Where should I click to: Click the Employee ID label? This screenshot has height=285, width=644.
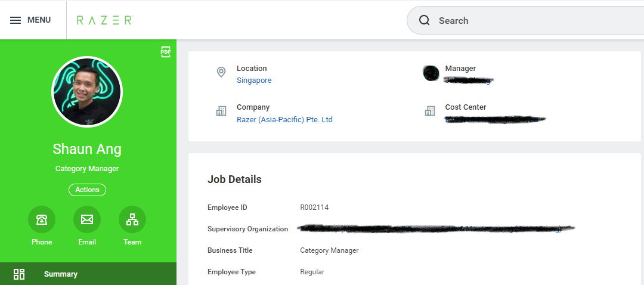coord(228,207)
